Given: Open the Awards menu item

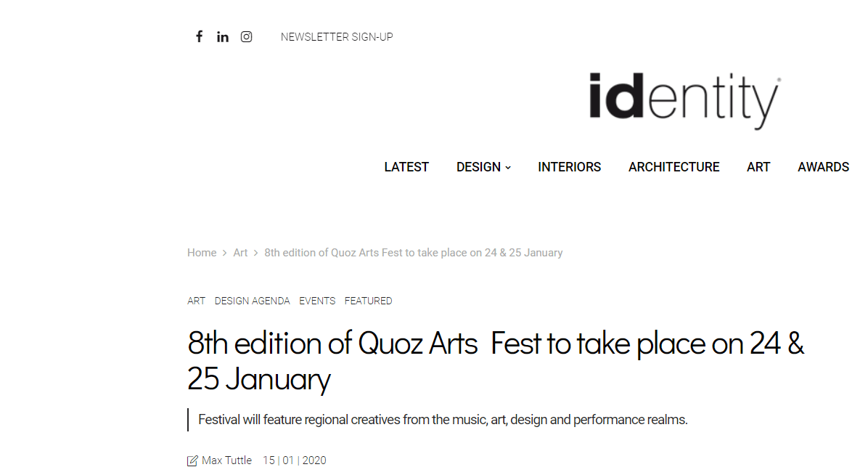Looking at the screenshot, I should pos(823,167).
